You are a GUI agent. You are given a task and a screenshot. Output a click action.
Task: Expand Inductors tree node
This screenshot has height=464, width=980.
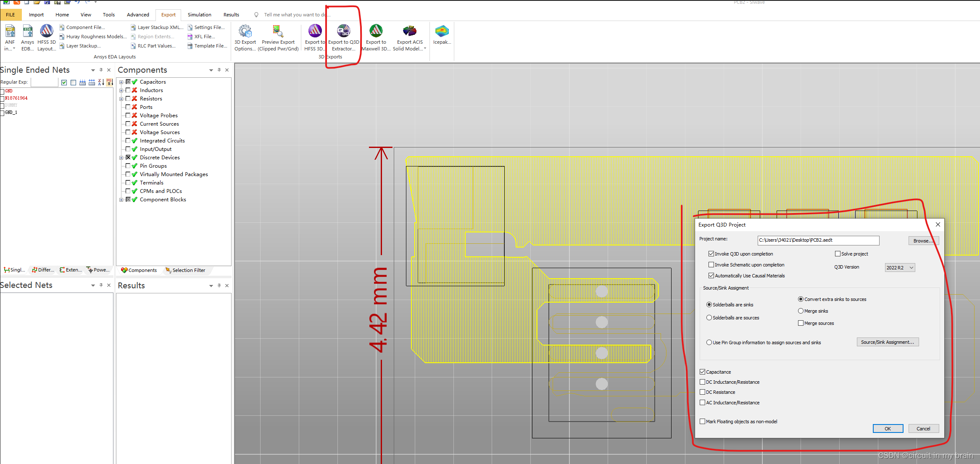121,90
